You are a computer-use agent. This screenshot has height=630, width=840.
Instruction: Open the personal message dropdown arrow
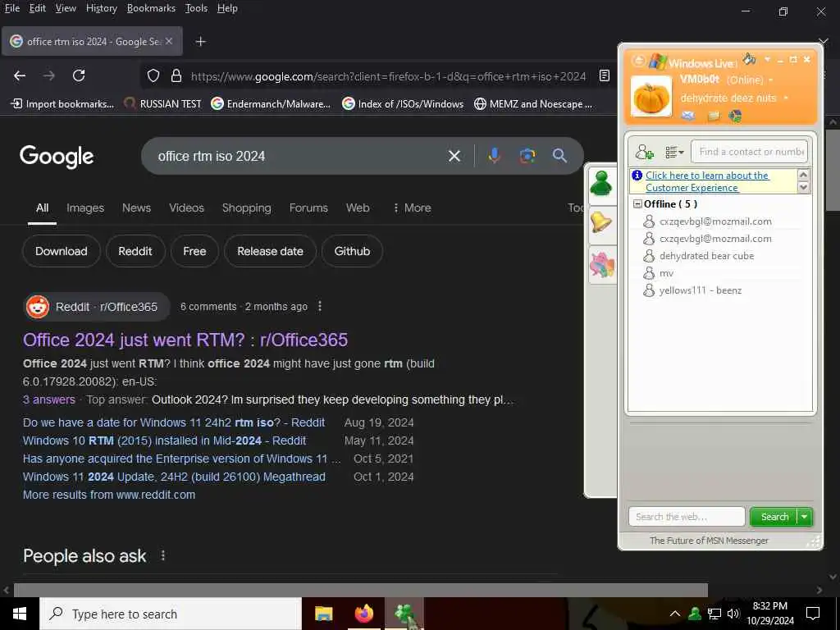click(x=785, y=98)
